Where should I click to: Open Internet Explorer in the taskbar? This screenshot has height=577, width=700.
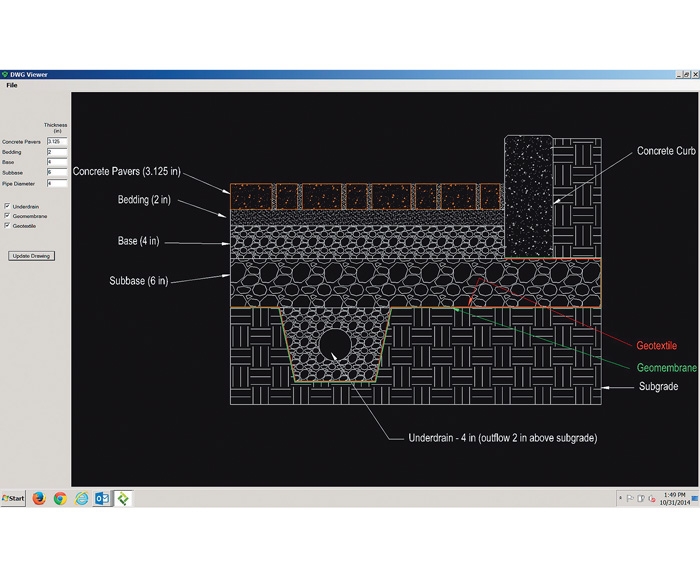click(x=81, y=498)
